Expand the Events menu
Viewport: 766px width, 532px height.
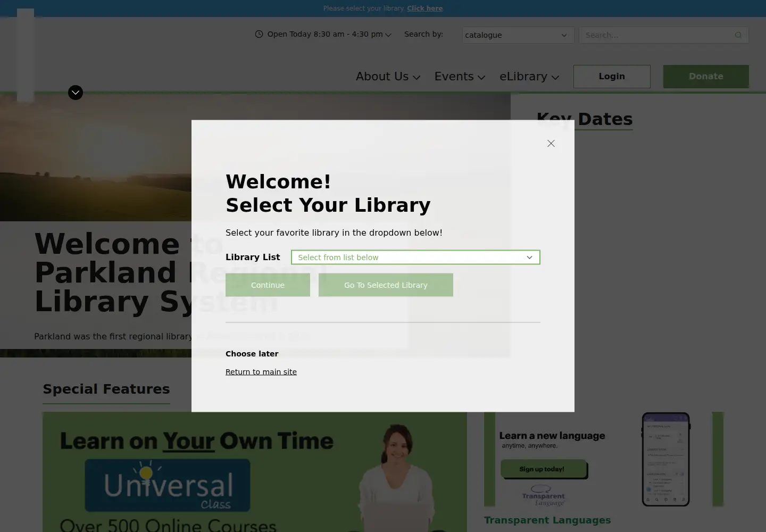coord(460,77)
